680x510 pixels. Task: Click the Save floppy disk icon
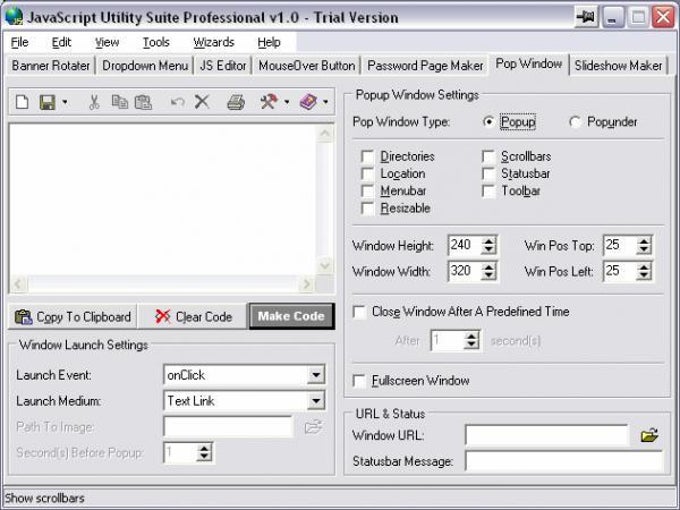point(47,102)
